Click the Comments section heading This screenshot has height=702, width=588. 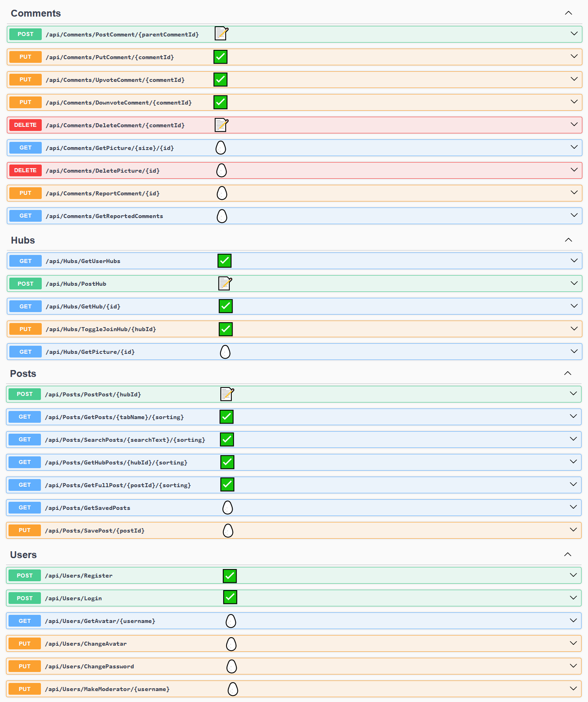click(36, 13)
